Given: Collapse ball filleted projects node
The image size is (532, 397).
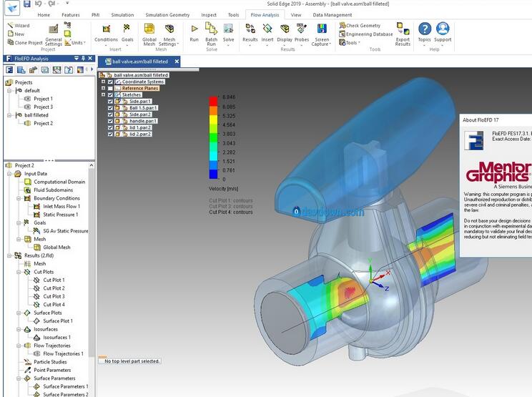Looking at the screenshot, I should [9, 115].
